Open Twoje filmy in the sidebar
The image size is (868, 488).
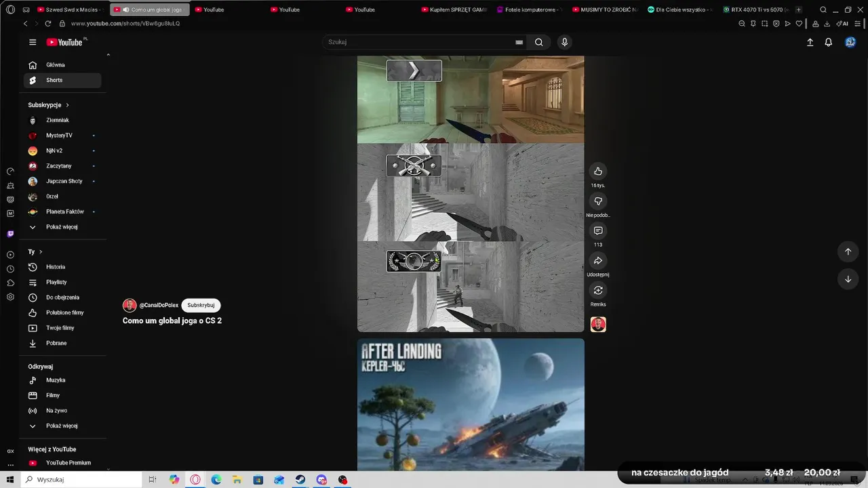click(x=62, y=328)
